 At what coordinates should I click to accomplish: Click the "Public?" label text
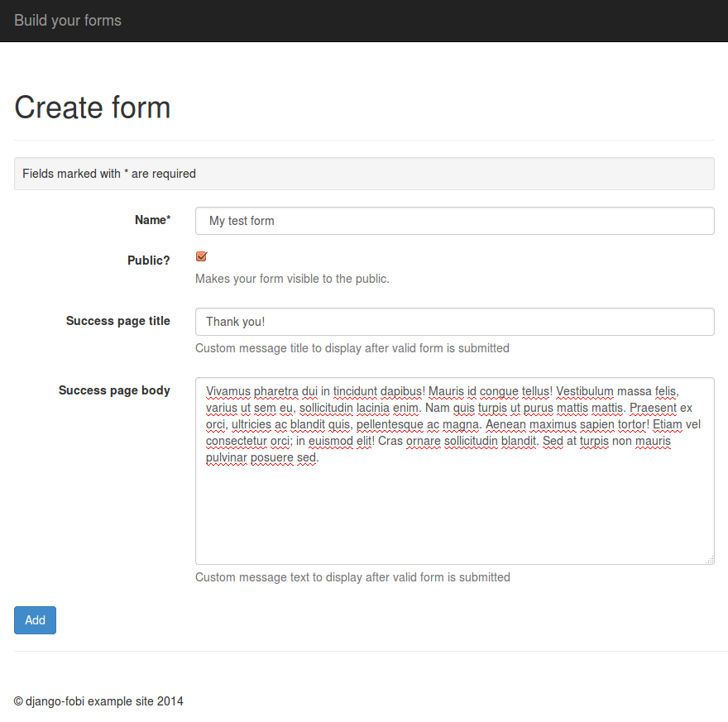pos(149,260)
